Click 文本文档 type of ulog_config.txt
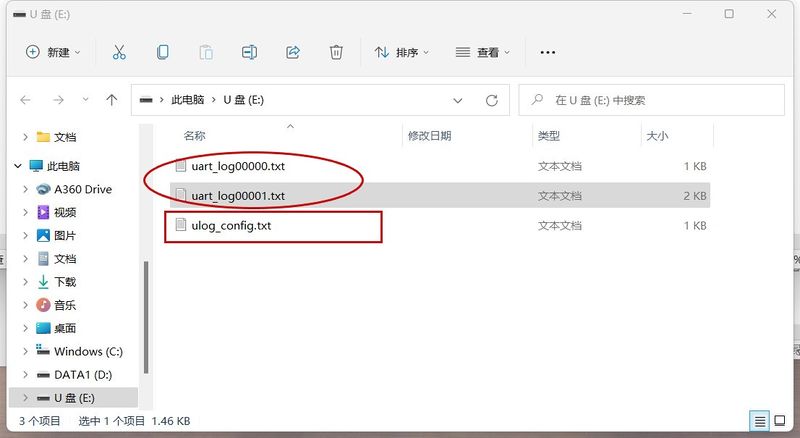 560,226
